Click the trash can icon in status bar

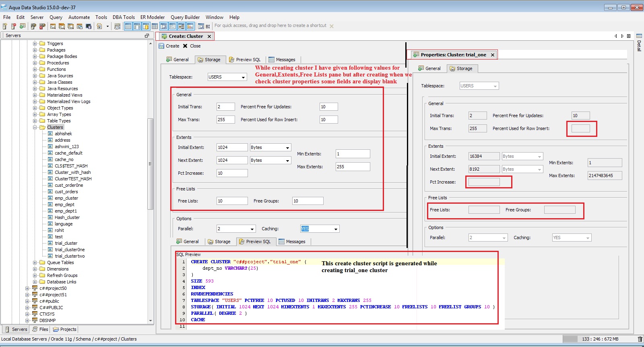pos(640,339)
